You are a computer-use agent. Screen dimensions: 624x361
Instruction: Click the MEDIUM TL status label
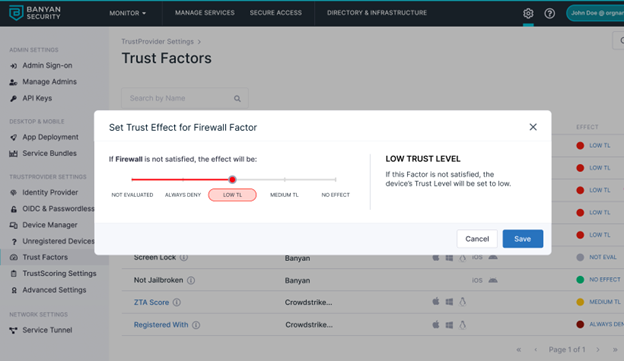coord(605,302)
